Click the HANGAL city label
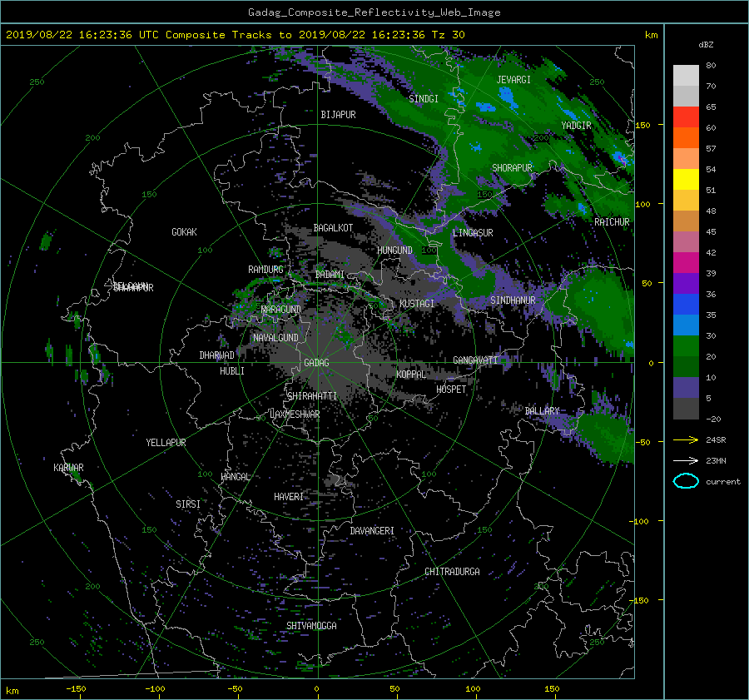Image resolution: width=749 pixels, height=700 pixels. pos(236,477)
